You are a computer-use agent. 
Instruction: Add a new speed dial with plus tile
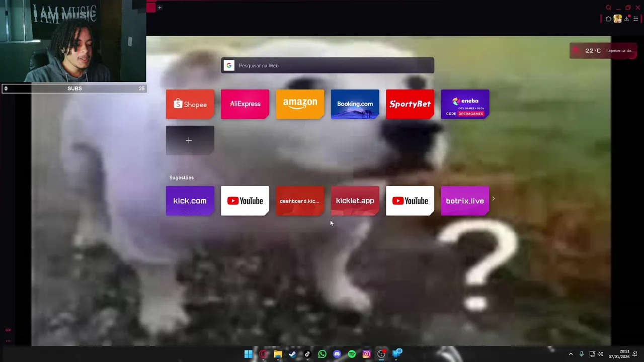[x=190, y=140]
